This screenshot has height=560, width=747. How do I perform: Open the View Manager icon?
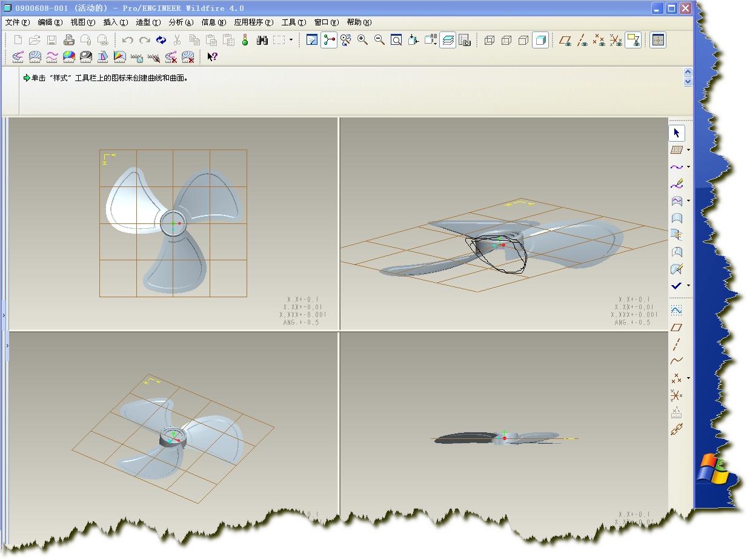coord(465,41)
